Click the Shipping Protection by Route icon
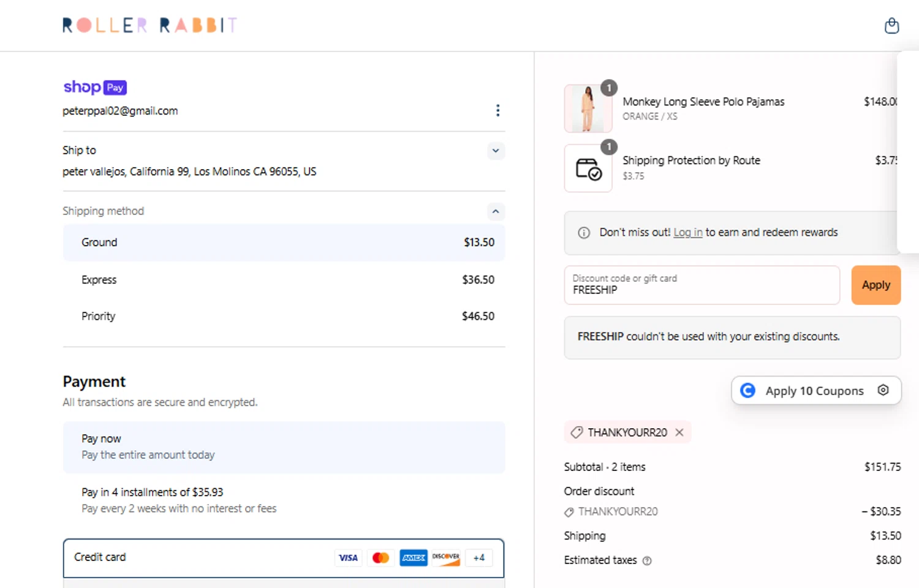 588,168
